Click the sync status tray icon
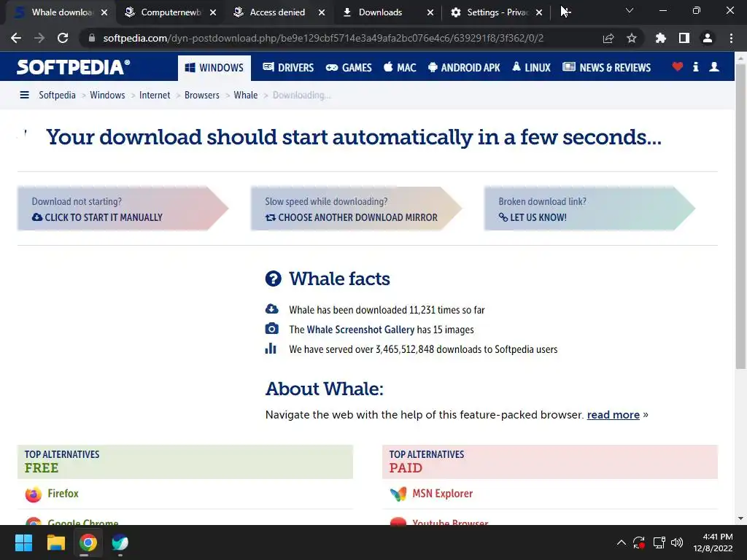This screenshot has width=747, height=560. (x=639, y=542)
